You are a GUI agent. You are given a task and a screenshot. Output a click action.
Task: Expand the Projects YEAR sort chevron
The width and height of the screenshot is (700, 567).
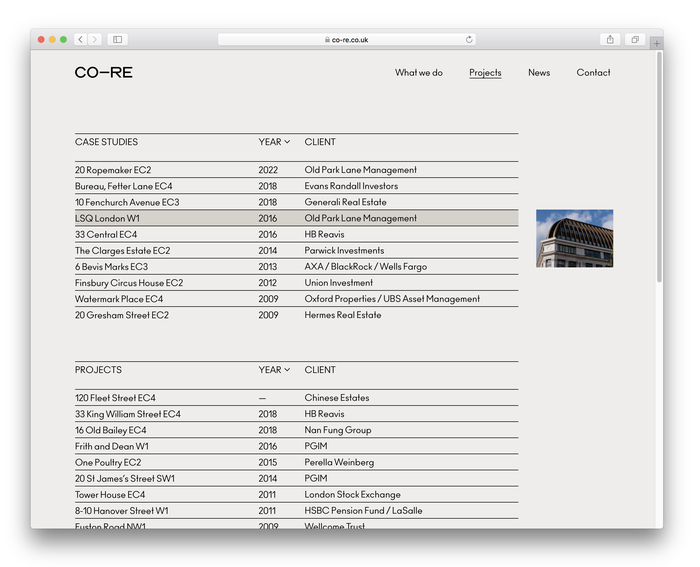point(287,370)
